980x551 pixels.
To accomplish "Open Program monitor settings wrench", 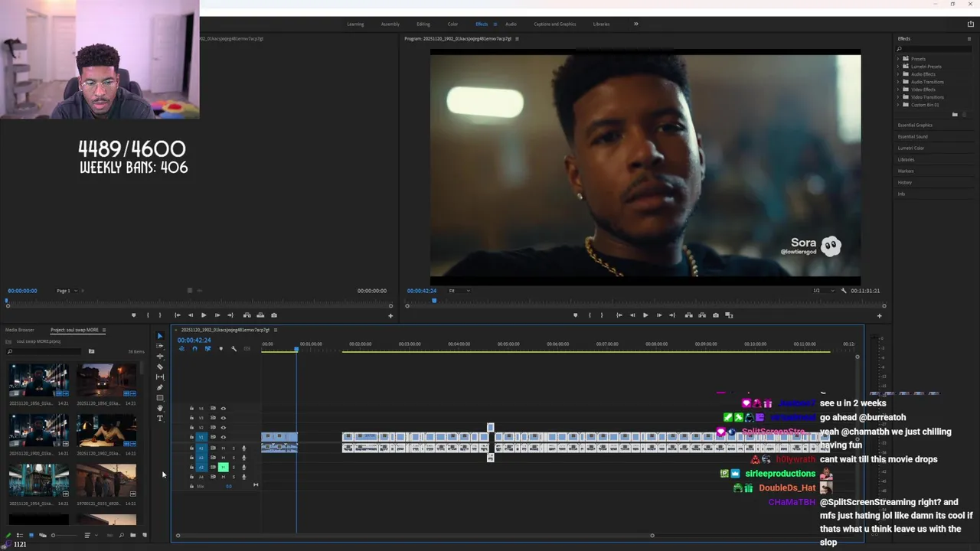I will [844, 291].
